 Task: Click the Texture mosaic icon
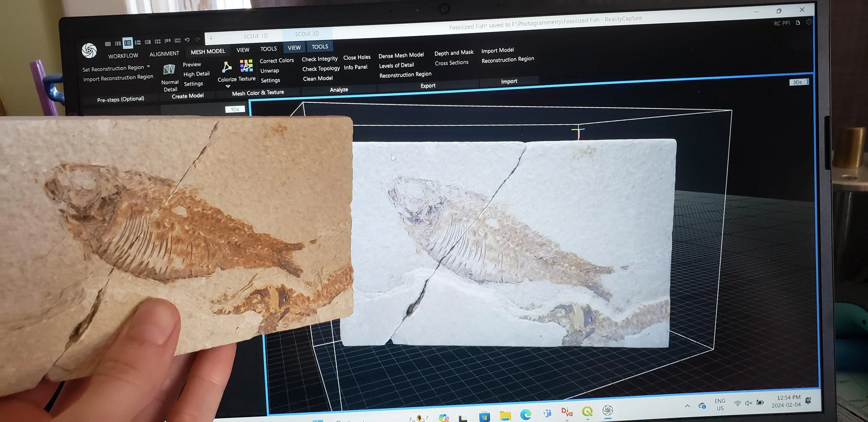click(x=246, y=66)
